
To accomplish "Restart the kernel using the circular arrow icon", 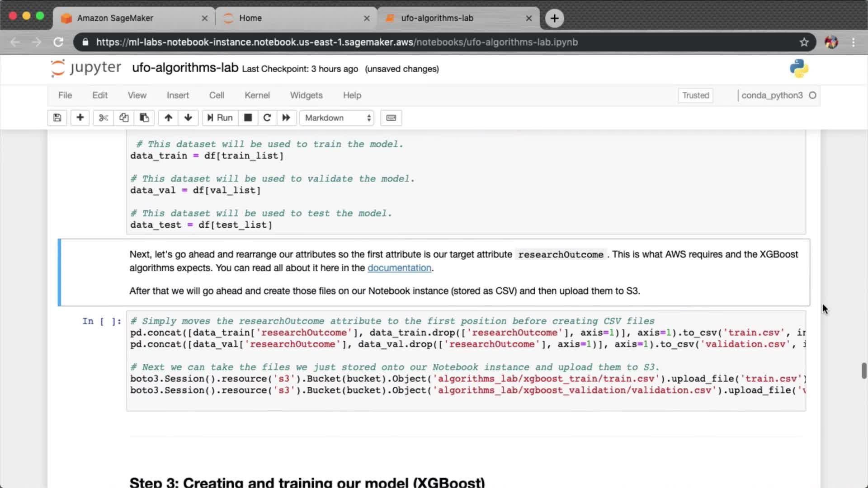I will 267,118.
